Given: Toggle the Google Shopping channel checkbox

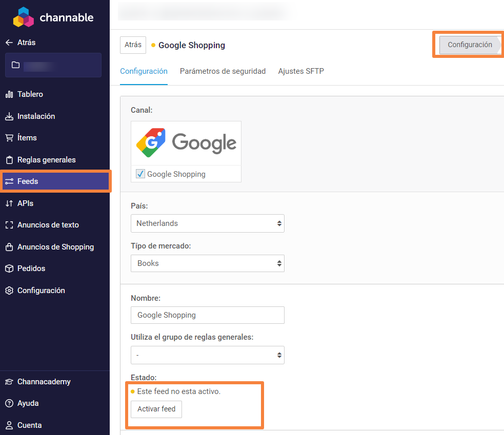Looking at the screenshot, I should pos(140,174).
